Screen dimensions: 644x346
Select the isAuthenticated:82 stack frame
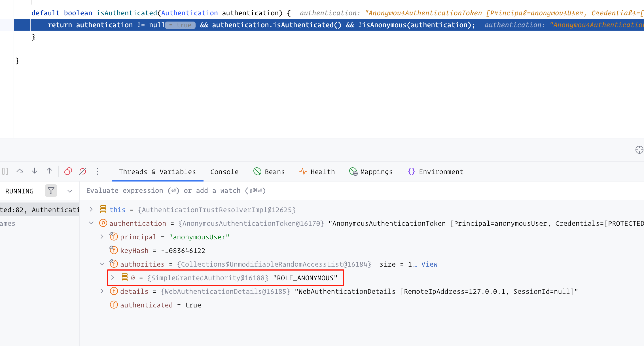pyautogui.click(x=40, y=210)
